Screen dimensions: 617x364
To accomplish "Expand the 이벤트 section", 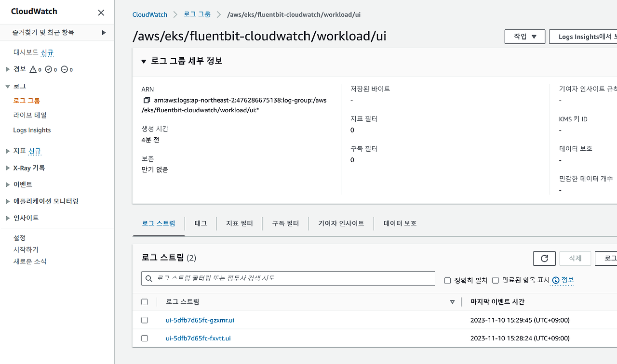I will (x=7, y=184).
